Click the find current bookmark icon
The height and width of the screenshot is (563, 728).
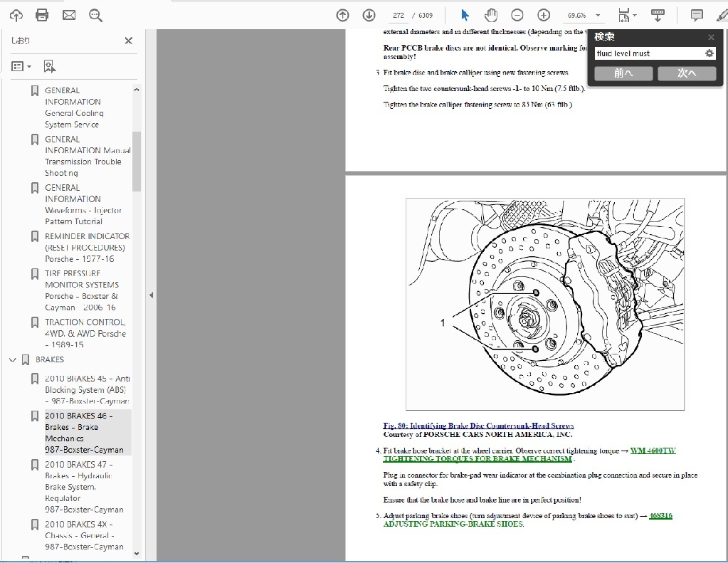coord(49,66)
